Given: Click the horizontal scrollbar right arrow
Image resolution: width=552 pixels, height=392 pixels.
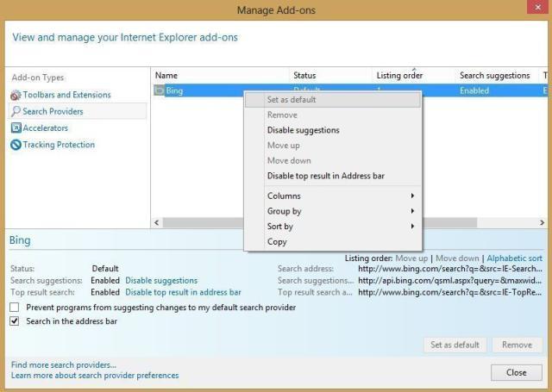Looking at the screenshot, I should [x=542, y=222].
